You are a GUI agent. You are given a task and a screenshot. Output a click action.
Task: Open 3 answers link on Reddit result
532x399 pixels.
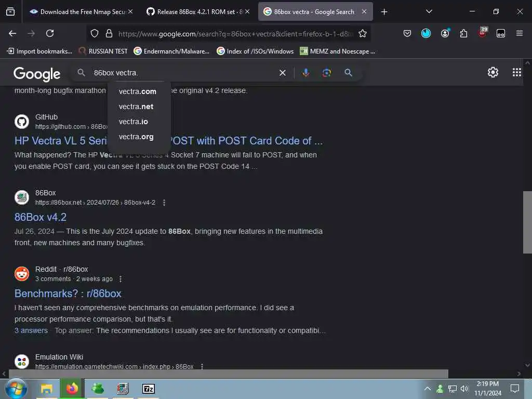31,330
